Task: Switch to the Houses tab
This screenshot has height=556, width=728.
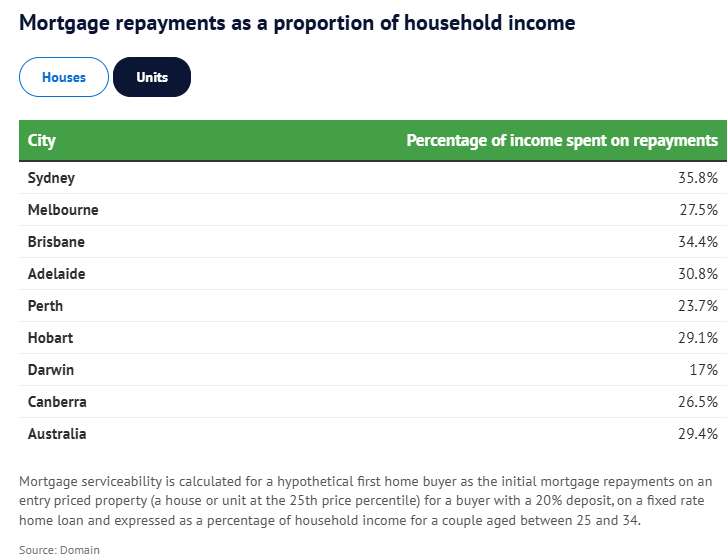Action: pos(64,77)
